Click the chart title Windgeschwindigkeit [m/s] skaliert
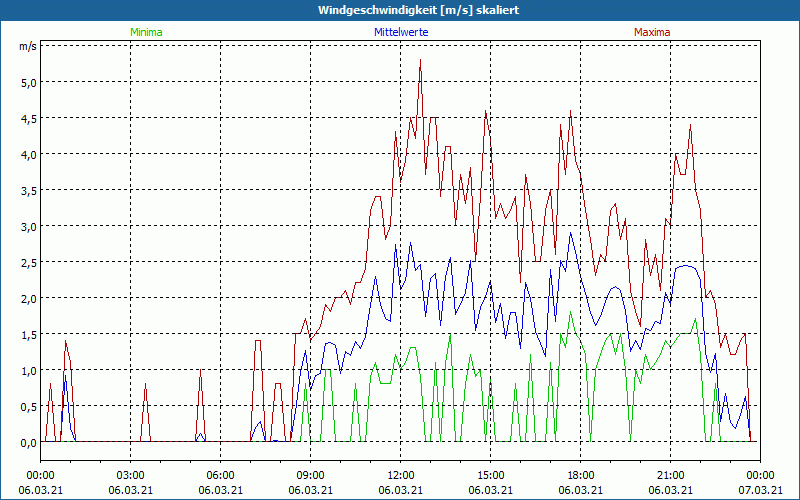 pyautogui.click(x=418, y=10)
